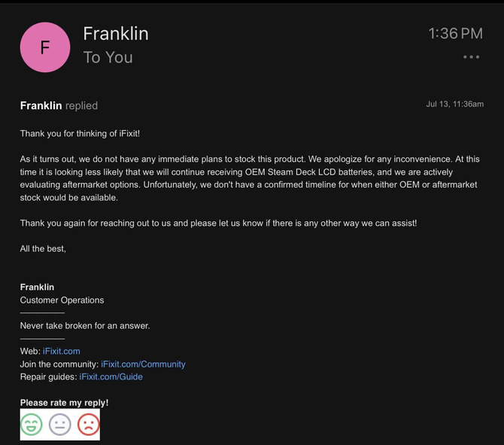Image resolution: width=504 pixels, height=445 pixels.
Task: Open the iFixit.com/Community link
Action: coord(143,364)
